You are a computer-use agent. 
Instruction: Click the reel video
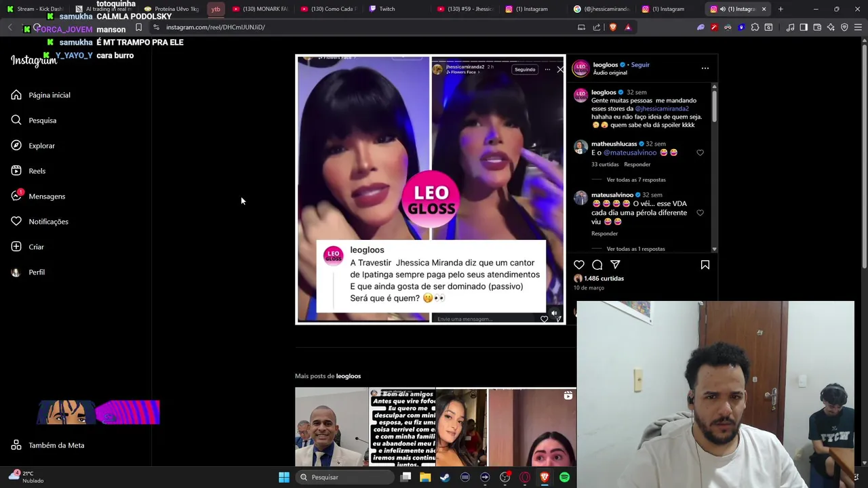431,189
